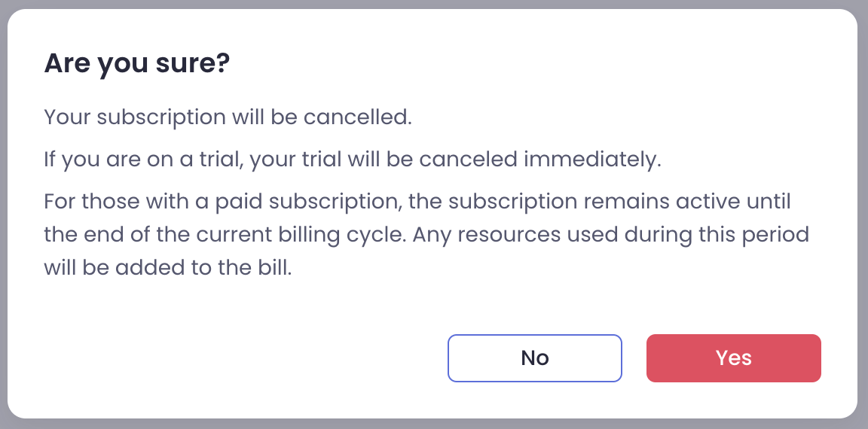The height and width of the screenshot is (429, 868).
Task: Click the sentence about trial cancellation
Action: 352,160
